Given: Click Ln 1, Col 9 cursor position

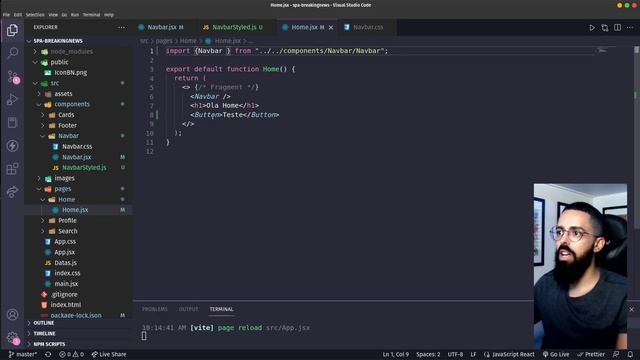Looking at the screenshot, I should (396, 354).
